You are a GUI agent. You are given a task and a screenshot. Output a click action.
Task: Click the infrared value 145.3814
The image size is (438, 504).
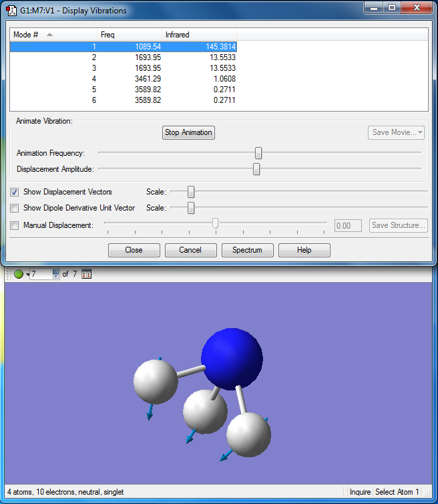(x=221, y=47)
